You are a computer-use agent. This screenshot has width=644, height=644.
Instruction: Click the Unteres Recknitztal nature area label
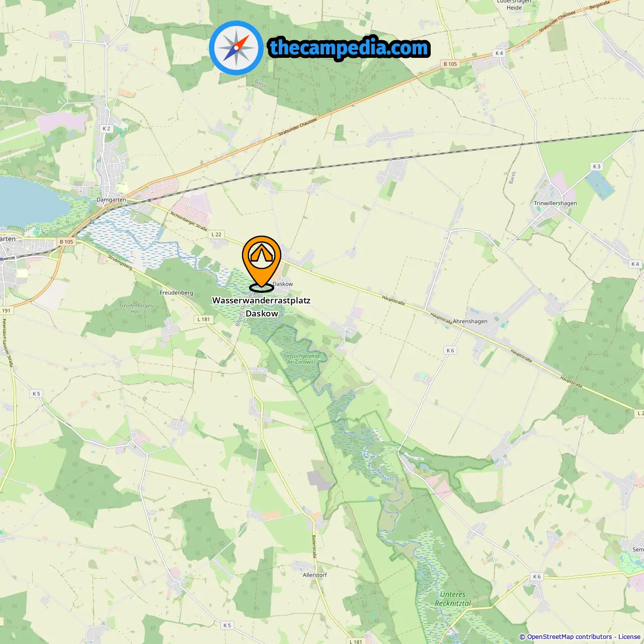[453, 599]
